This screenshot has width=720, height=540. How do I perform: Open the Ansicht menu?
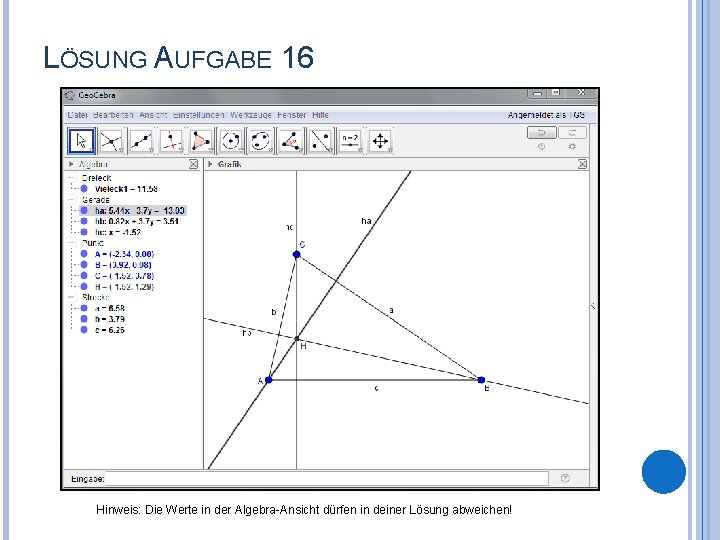click(x=153, y=115)
